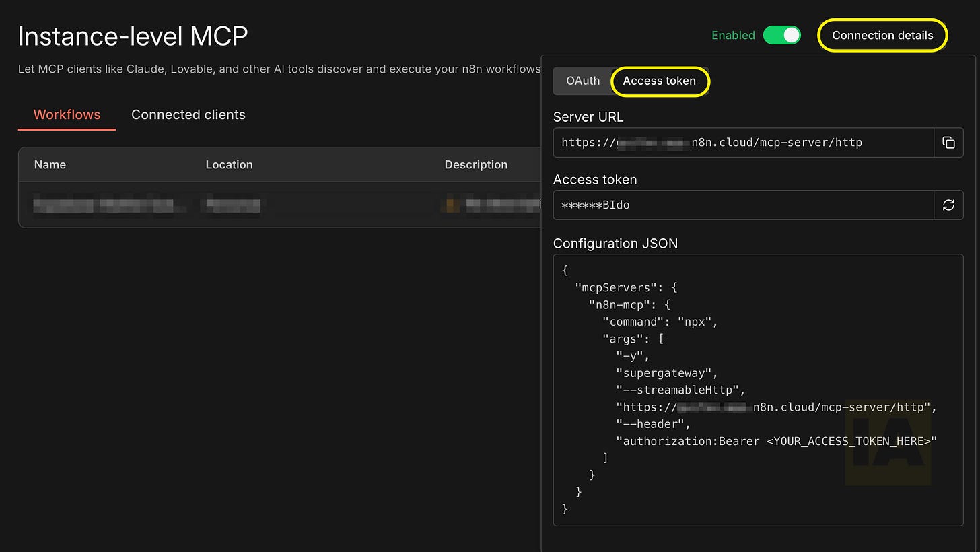Regenerate the access token via the refresh icon
980x552 pixels.
948,205
